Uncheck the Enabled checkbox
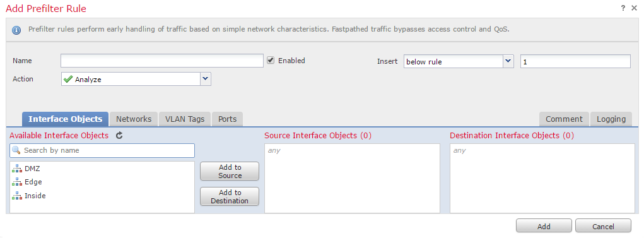 pyautogui.click(x=270, y=61)
